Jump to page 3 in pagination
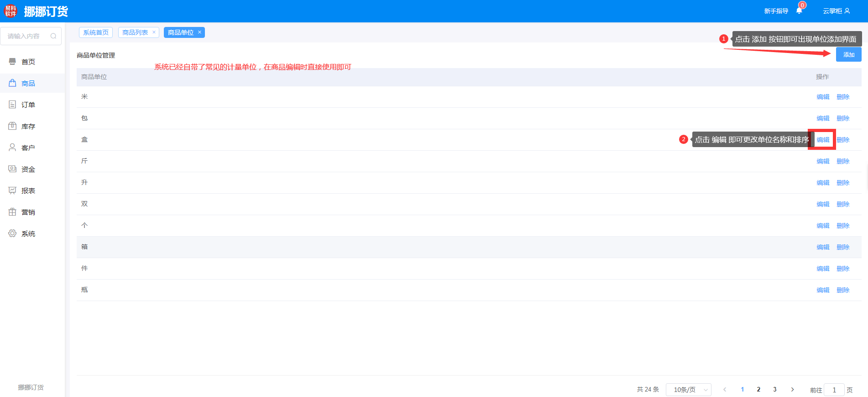 tap(774, 390)
